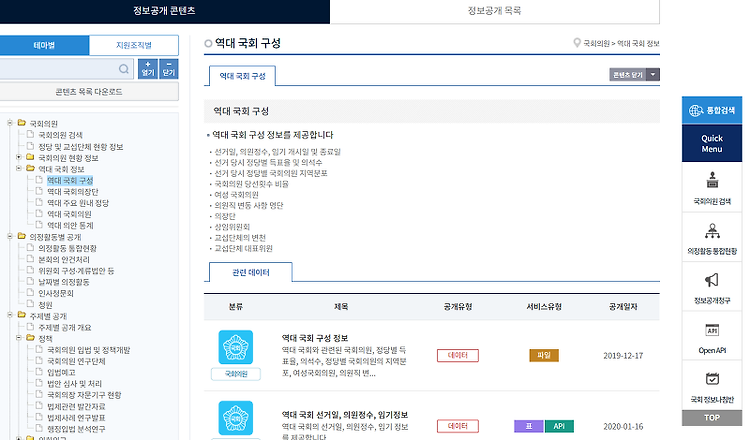The image size is (750, 440).
Task: Collapse the 의정활동별 공개 node
Action: click(x=10, y=236)
